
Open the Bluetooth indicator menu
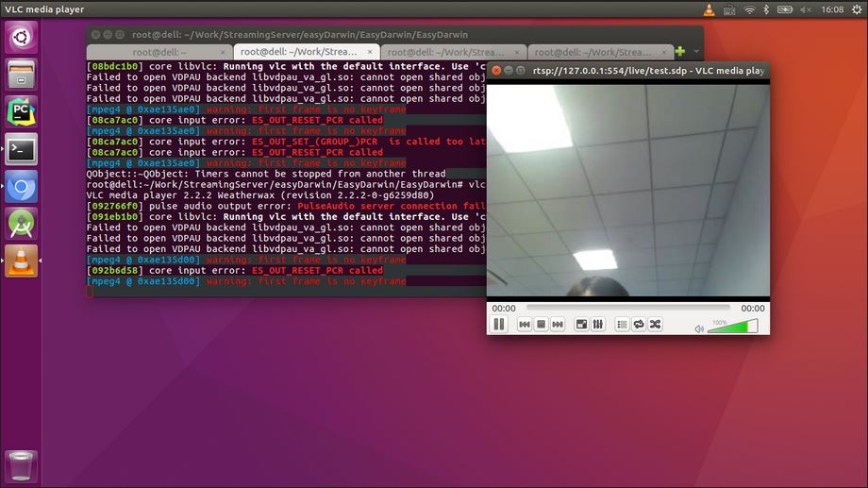pos(766,9)
